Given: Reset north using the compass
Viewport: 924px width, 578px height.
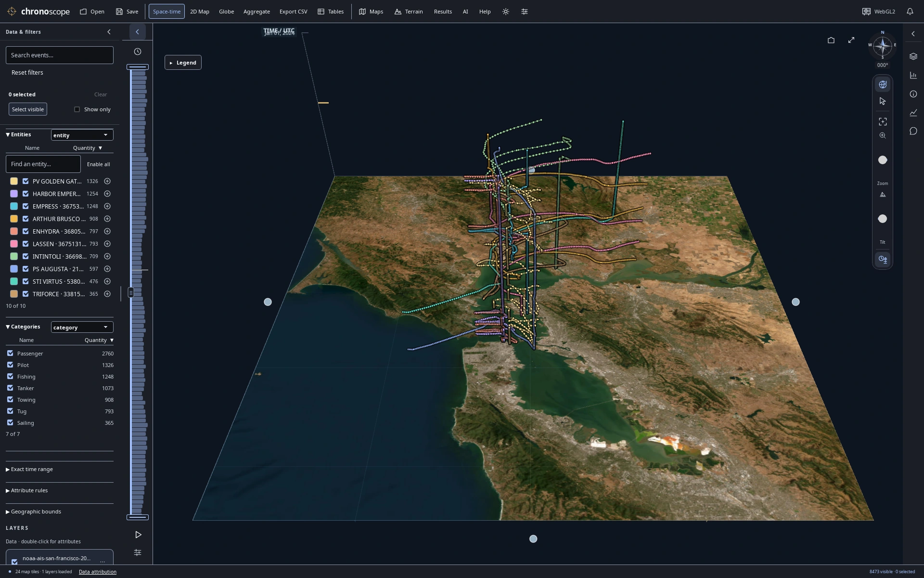Looking at the screenshot, I should tap(882, 46).
